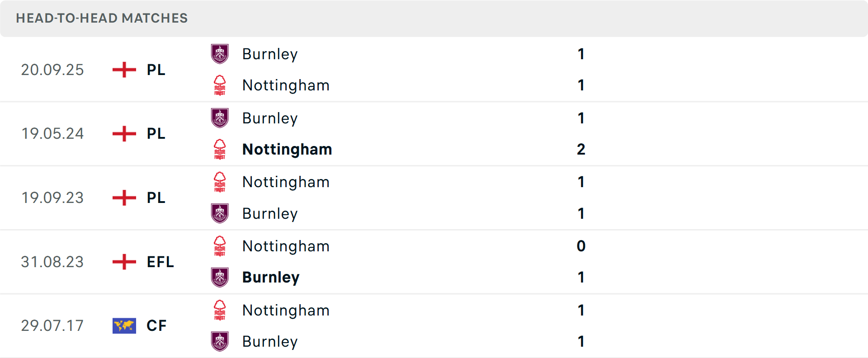868x358 pixels.
Task: Click the Nottingham crest in the 19.09.23 fixture
Action: (x=220, y=182)
